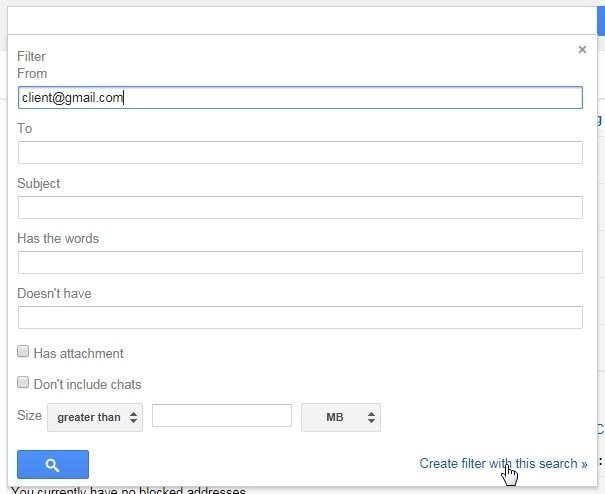Open the "greater than" size comparison dropdown
Screen dimensions: 605x494
pos(95,417)
